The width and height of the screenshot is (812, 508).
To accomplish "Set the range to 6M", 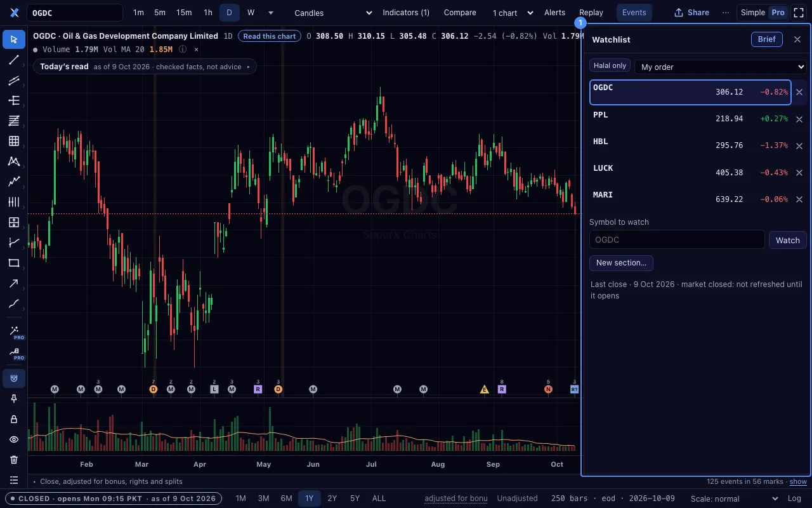I will tap(286, 498).
